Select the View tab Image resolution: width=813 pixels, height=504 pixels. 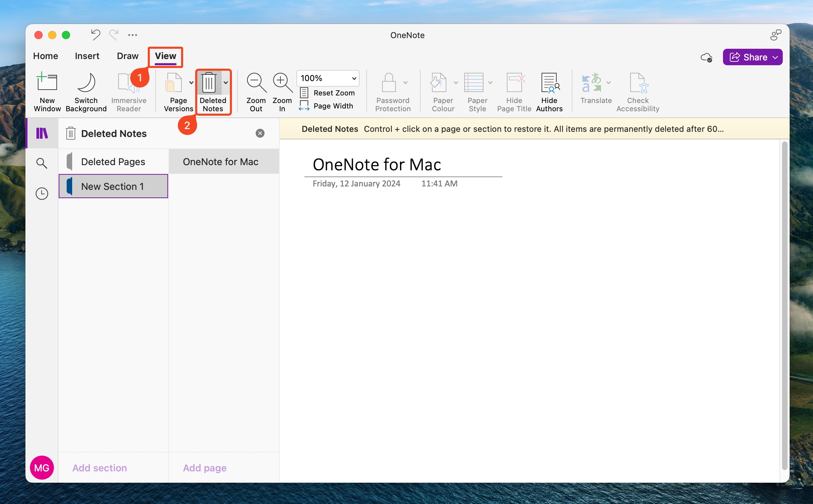pyautogui.click(x=166, y=56)
